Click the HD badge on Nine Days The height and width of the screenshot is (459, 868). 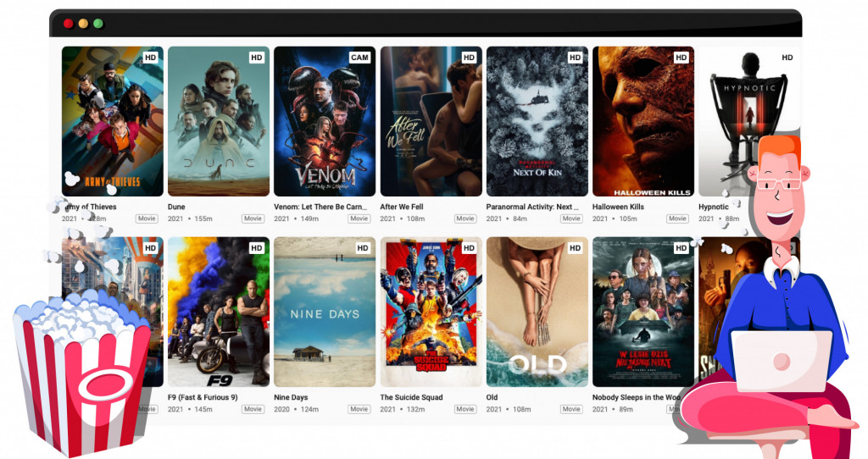click(x=363, y=248)
